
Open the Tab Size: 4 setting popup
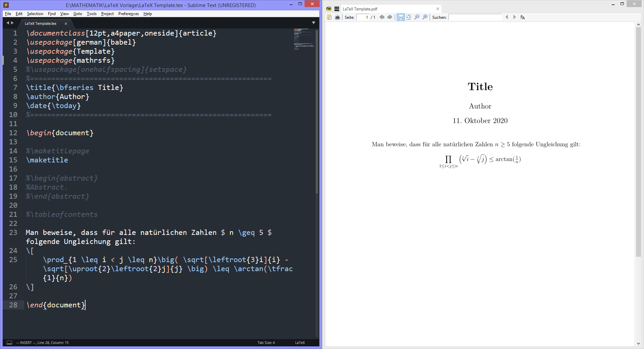pos(266,343)
